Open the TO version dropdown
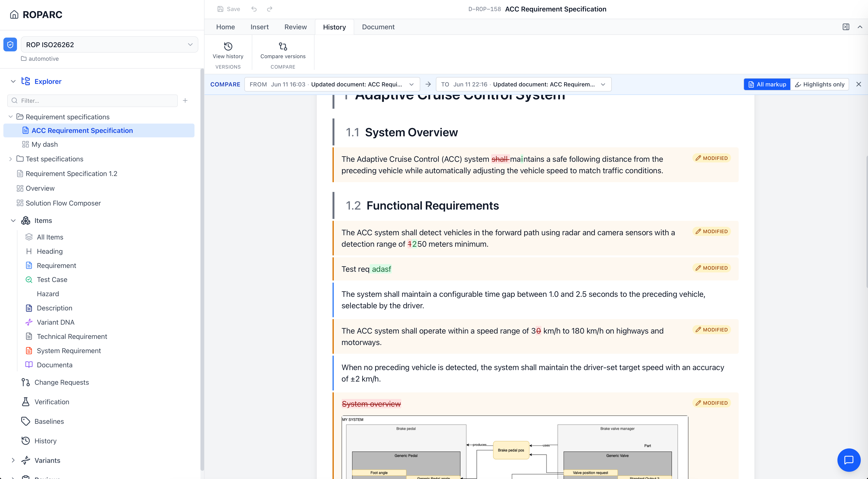 coord(524,84)
